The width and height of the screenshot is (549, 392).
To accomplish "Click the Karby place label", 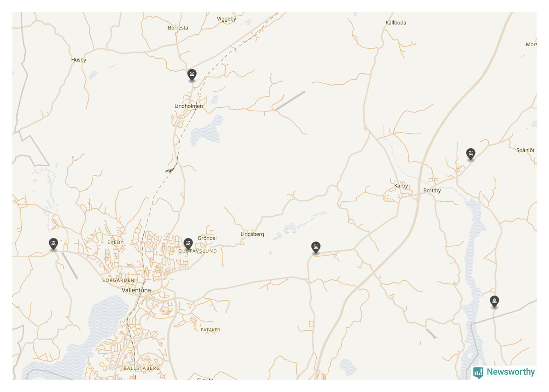I will (401, 186).
